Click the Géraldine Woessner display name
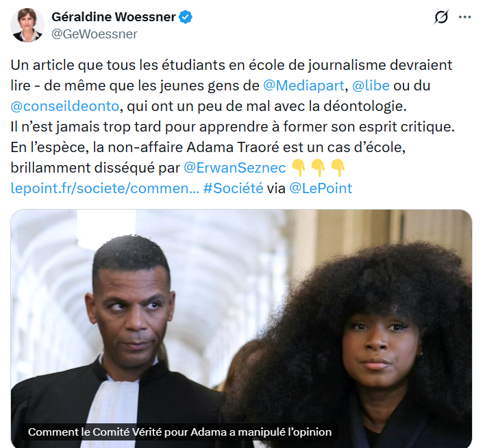This screenshot has height=448, width=485. tap(114, 17)
